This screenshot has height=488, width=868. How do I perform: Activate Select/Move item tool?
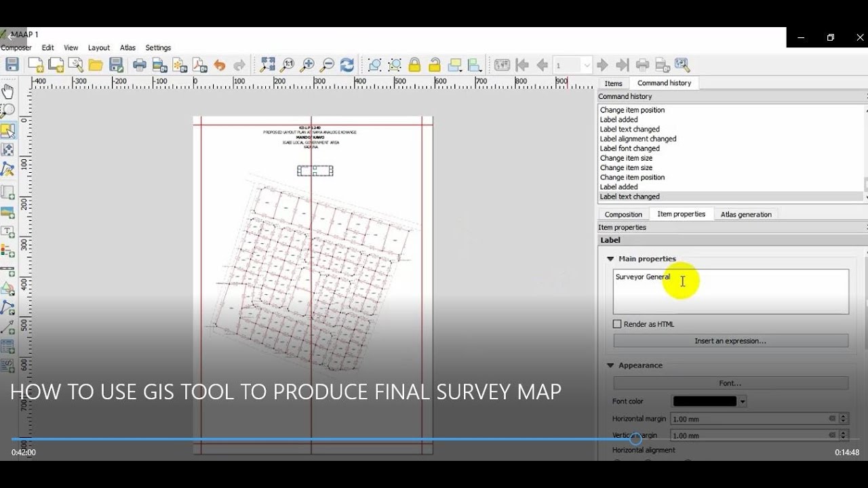pyautogui.click(x=7, y=130)
